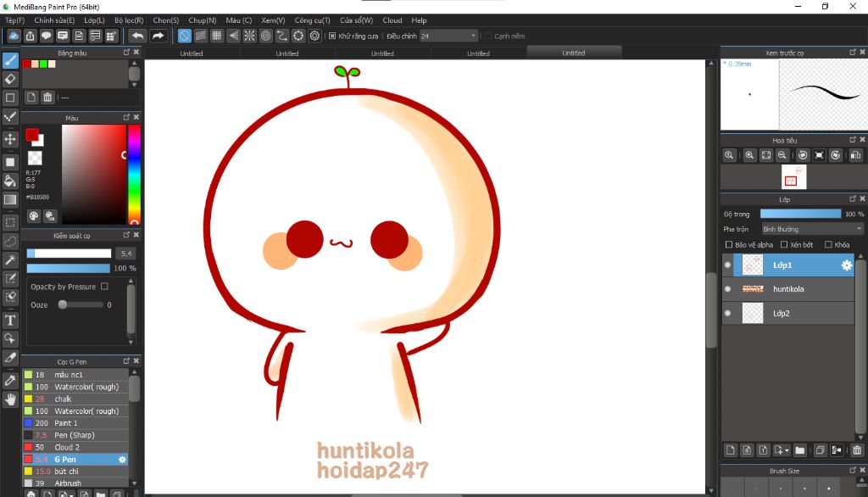Duplicate layer icon in layer panel
This screenshot has width=868, height=497.
pos(821,450)
